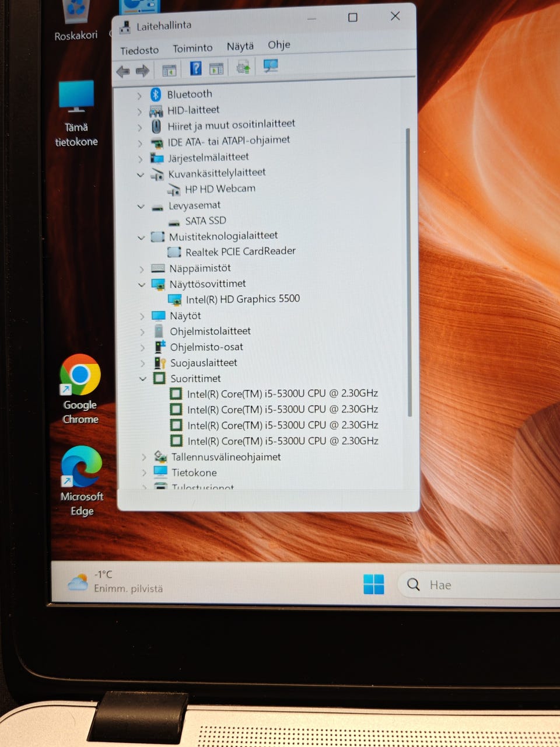Collapse the Muistiteknologialaitteet node chevron
The image size is (560, 747).
141,238
